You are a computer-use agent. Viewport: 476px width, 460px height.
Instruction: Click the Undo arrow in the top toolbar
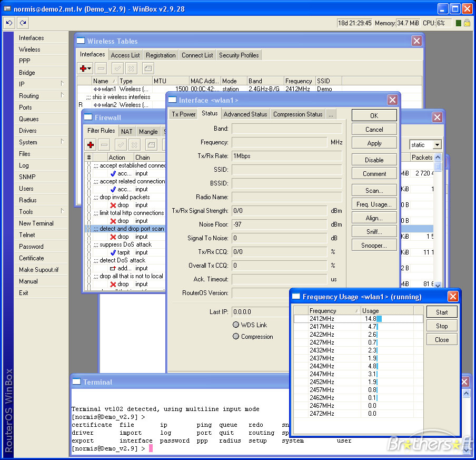point(8,23)
